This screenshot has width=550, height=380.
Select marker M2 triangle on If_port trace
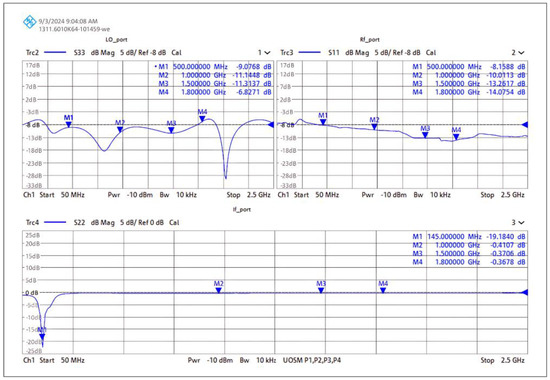219,290
